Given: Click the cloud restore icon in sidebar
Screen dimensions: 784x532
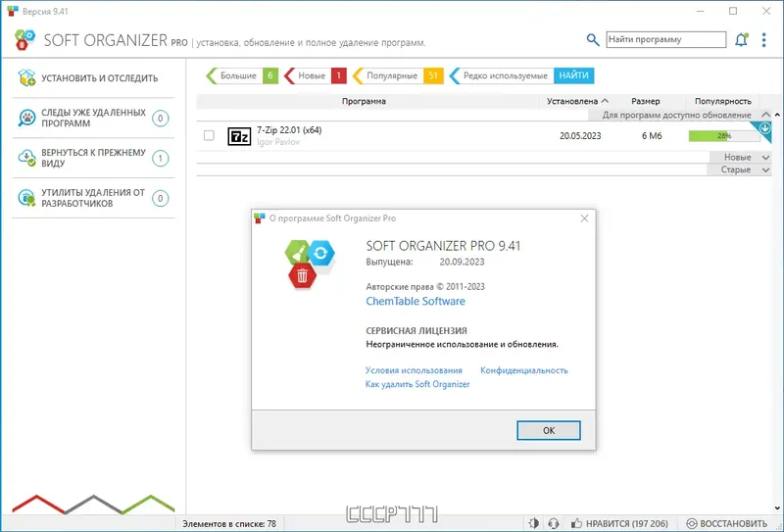Looking at the screenshot, I should (26, 158).
